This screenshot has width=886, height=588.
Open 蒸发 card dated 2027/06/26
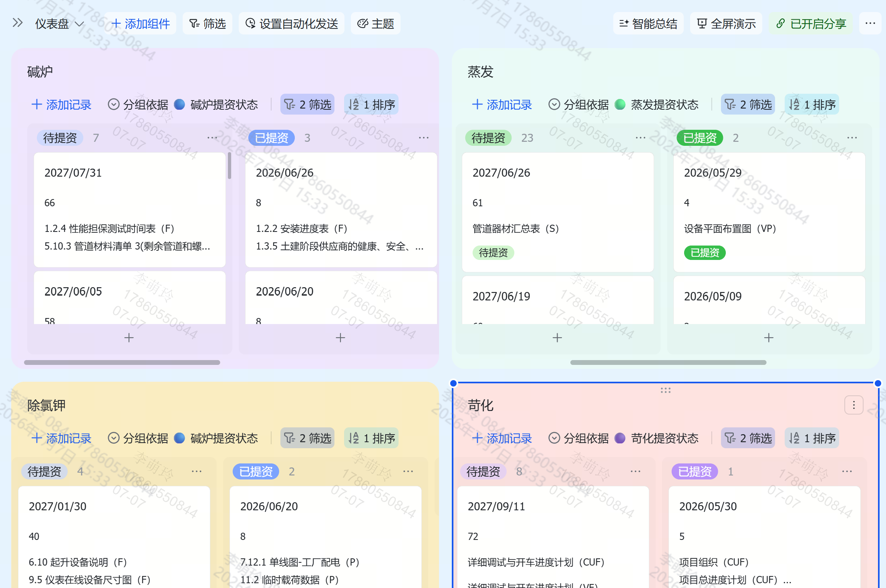tap(558, 212)
